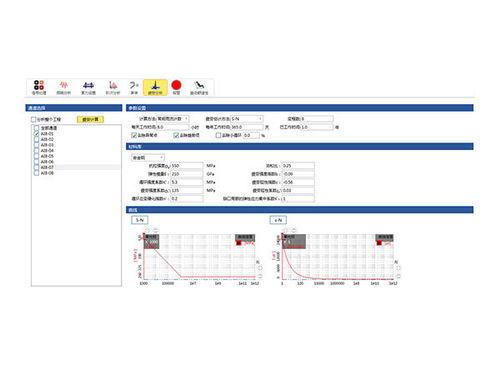Open the black curve icon at toolbar end
This screenshot has height=375, width=500.
199,87
